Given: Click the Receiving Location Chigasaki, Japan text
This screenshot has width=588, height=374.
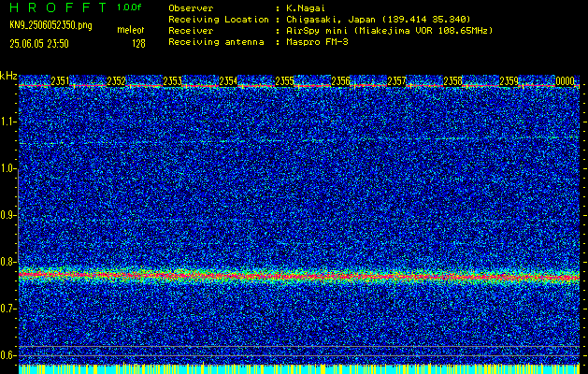Looking at the screenshot, I should point(379,19).
